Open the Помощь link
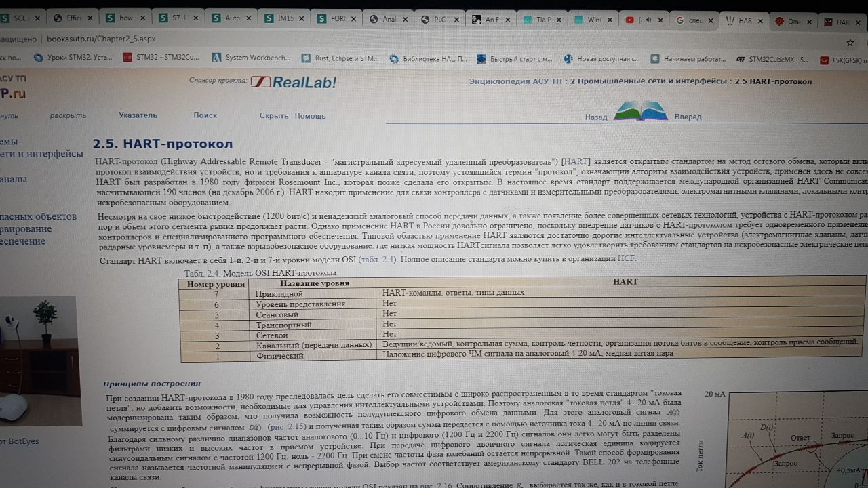 [310, 115]
